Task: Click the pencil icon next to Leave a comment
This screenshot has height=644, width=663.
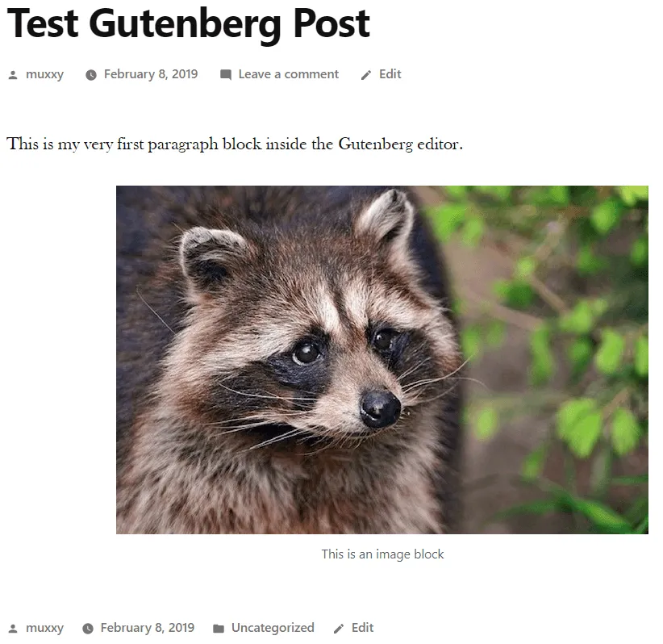Action: point(366,75)
